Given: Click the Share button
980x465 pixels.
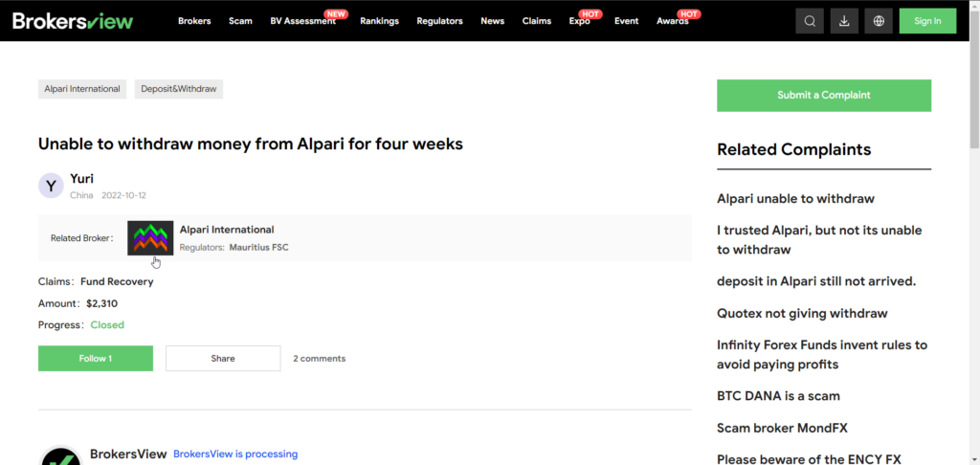Looking at the screenshot, I should (223, 358).
